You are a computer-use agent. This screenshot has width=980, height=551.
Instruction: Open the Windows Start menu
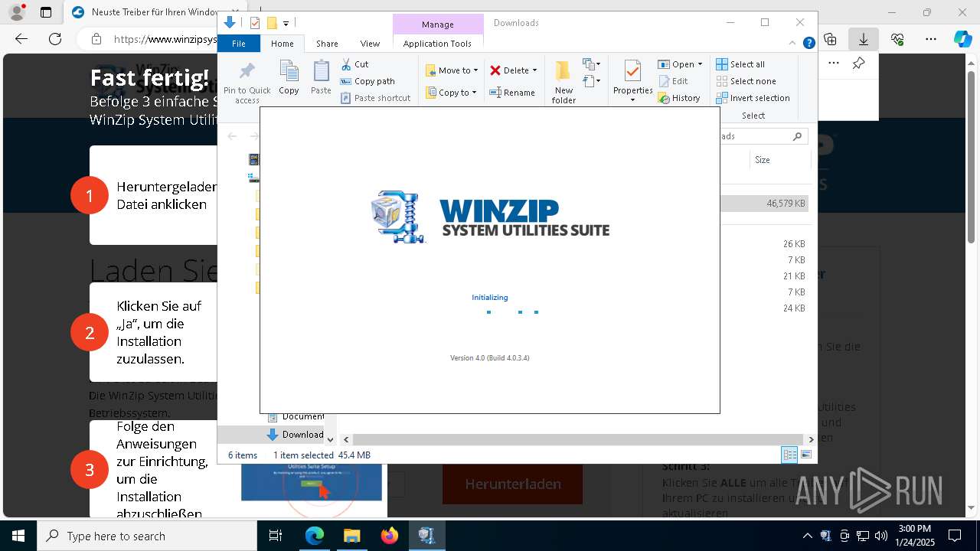click(x=18, y=536)
